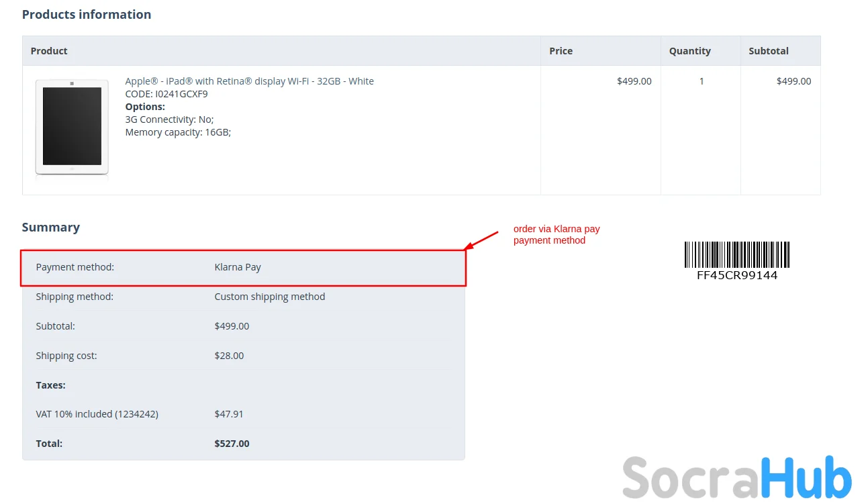Click the Shipping method label

[75, 297]
